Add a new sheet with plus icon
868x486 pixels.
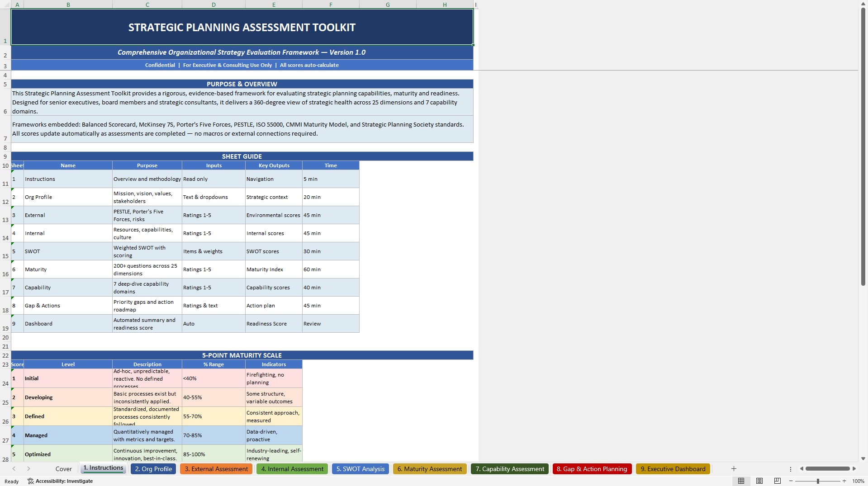point(734,469)
